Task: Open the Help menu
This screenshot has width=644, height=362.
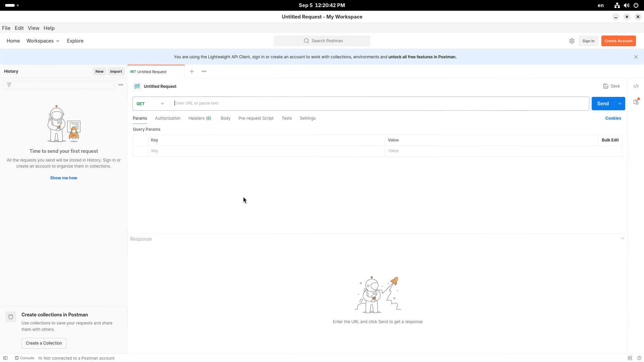Action: [x=49, y=28]
